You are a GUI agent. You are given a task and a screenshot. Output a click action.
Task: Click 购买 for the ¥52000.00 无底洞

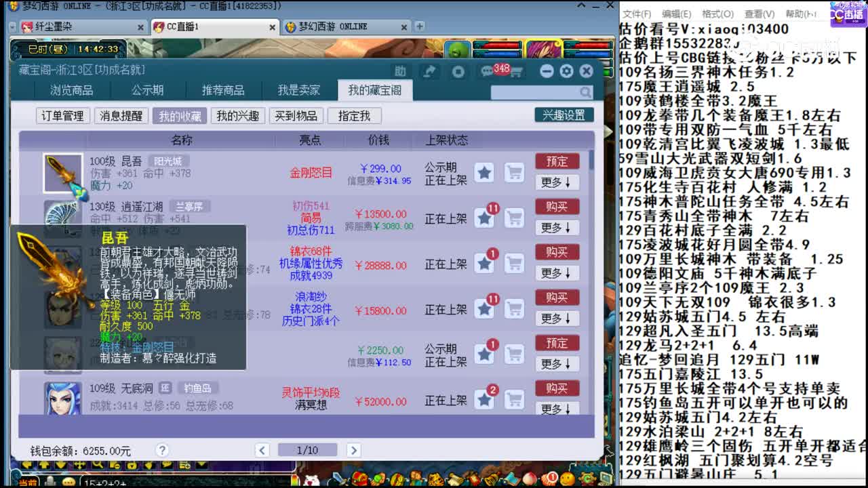pyautogui.click(x=557, y=388)
